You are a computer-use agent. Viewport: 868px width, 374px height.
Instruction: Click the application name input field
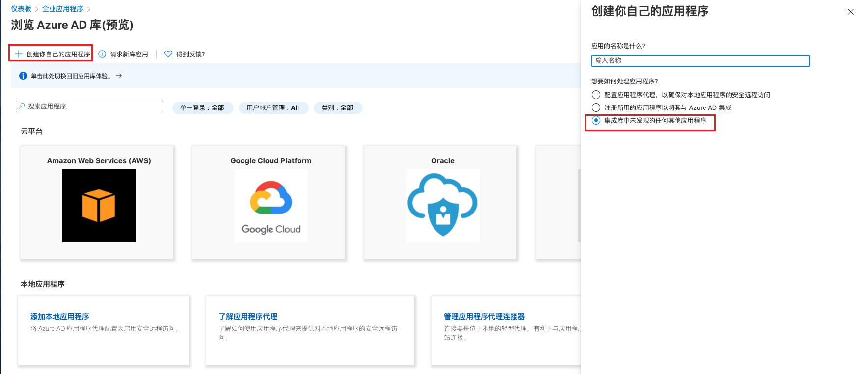700,61
